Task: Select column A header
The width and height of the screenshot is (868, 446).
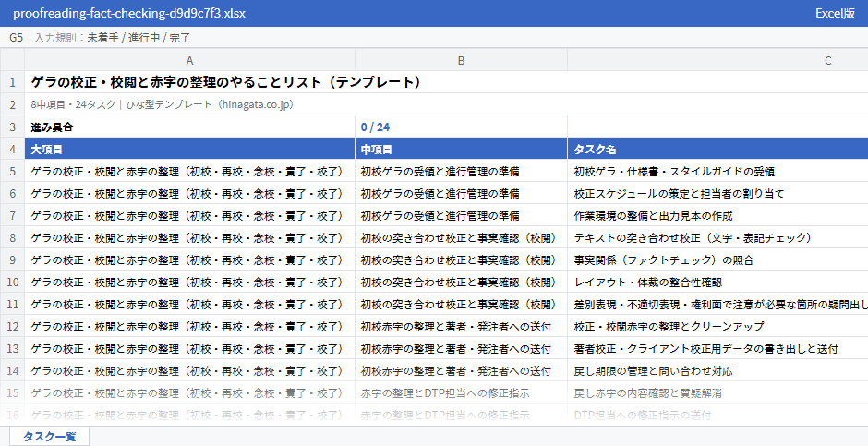Action: pos(190,60)
